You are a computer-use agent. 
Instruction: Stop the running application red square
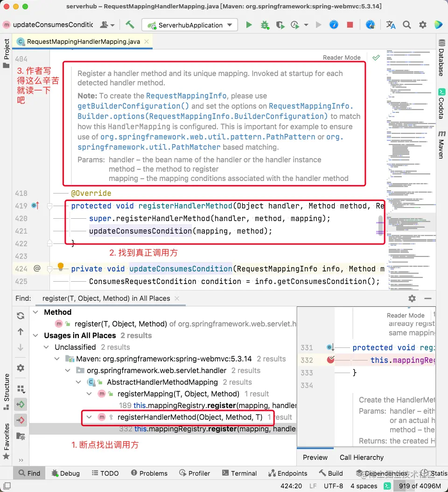350,24
